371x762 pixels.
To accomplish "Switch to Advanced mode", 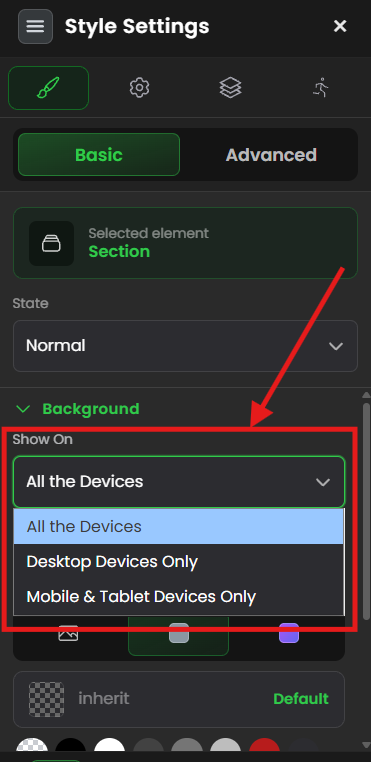I will (271, 155).
